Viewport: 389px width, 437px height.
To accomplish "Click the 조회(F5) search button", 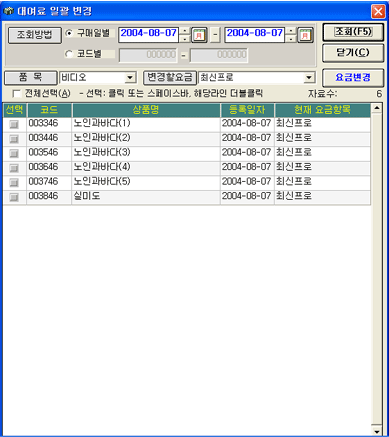I will (353, 32).
